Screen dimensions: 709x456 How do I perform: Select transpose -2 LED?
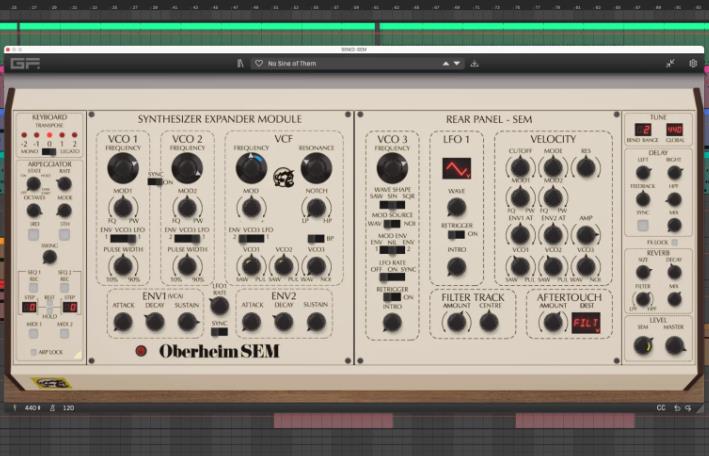[x=24, y=135]
